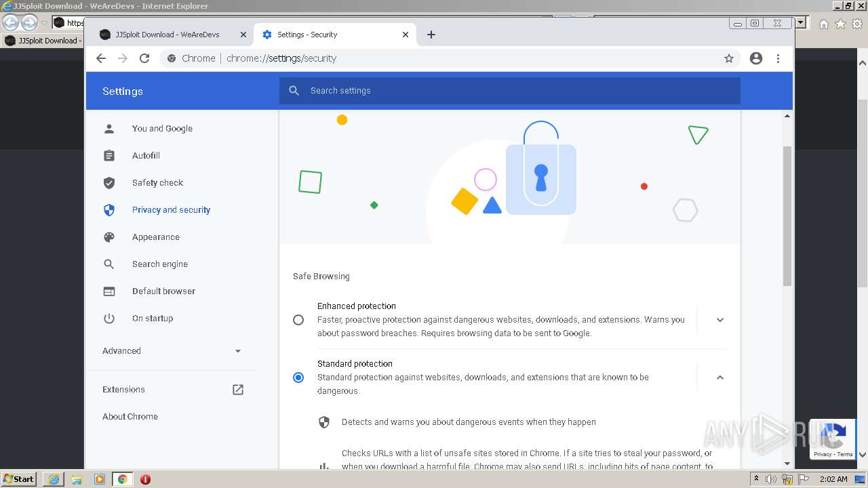
Task: Click the volume speaker tray icon
Action: point(771,479)
